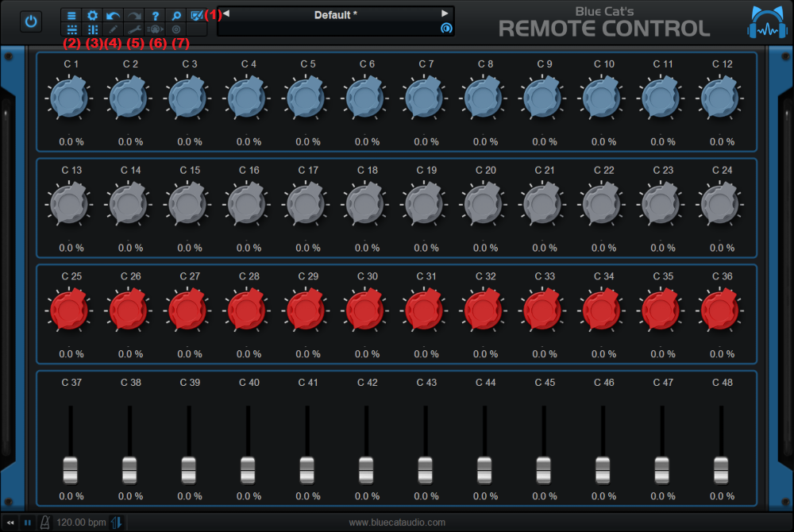This screenshot has width=794, height=532.
Task: Open the main menu hamburger icon
Action: tap(71, 15)
